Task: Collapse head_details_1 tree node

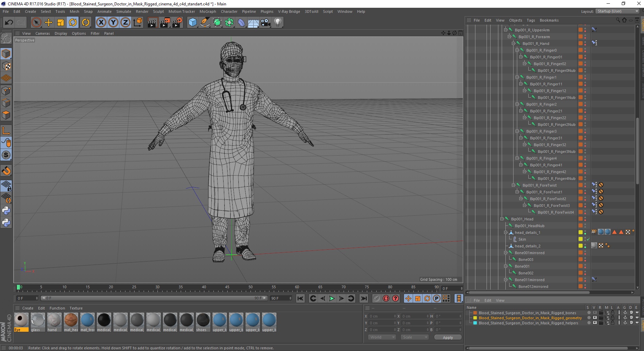Action: pos(505,233)
